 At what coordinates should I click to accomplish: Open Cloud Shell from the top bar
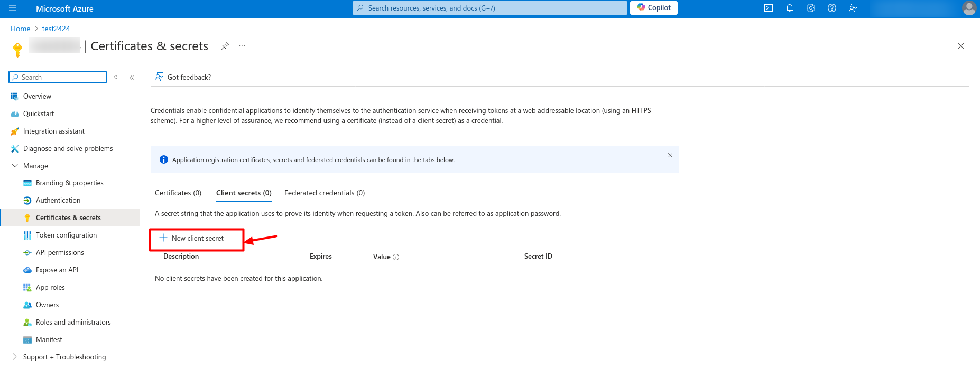(x=769, y=8)
